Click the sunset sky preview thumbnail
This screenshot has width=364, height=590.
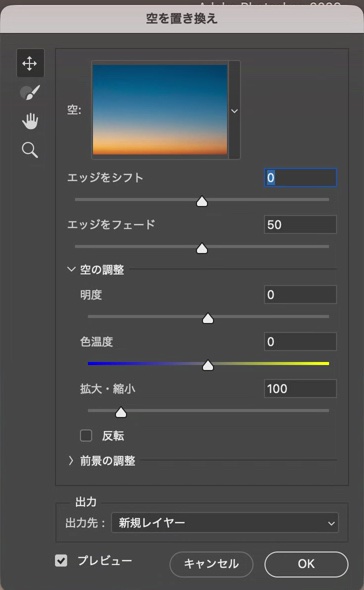click(x=160, y=109)
